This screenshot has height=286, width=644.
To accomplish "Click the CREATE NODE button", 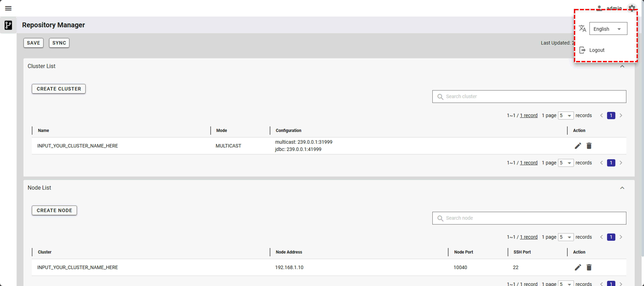I will [54, 210].
